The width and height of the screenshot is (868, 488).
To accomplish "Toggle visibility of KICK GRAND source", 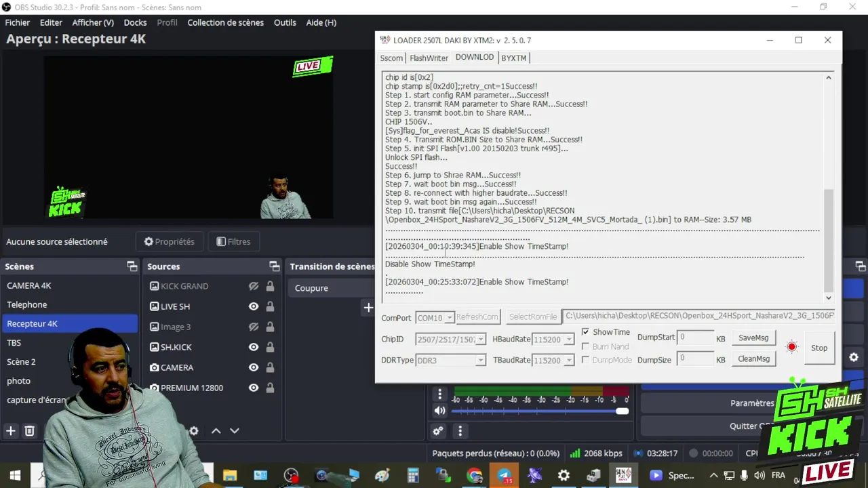I will (254, 286).
